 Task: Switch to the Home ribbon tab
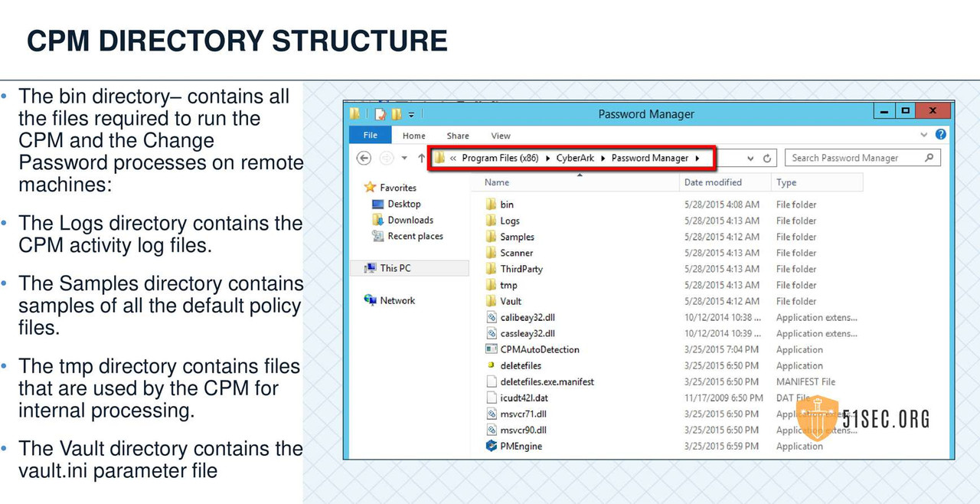414,136
